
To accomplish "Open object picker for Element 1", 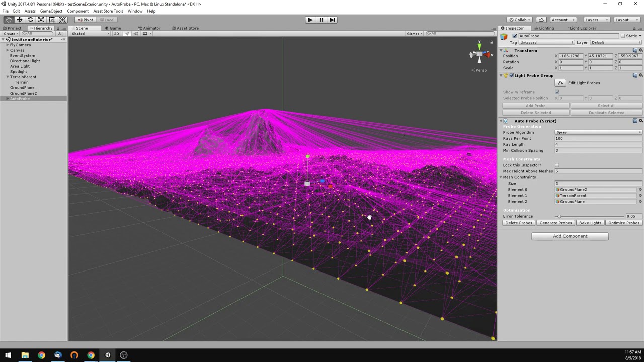I will (x=640, y=196).
